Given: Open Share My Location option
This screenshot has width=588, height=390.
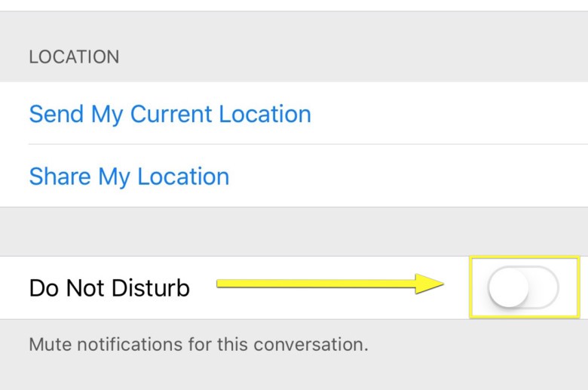Looking at the screenshot, I should tap(129, 177).
